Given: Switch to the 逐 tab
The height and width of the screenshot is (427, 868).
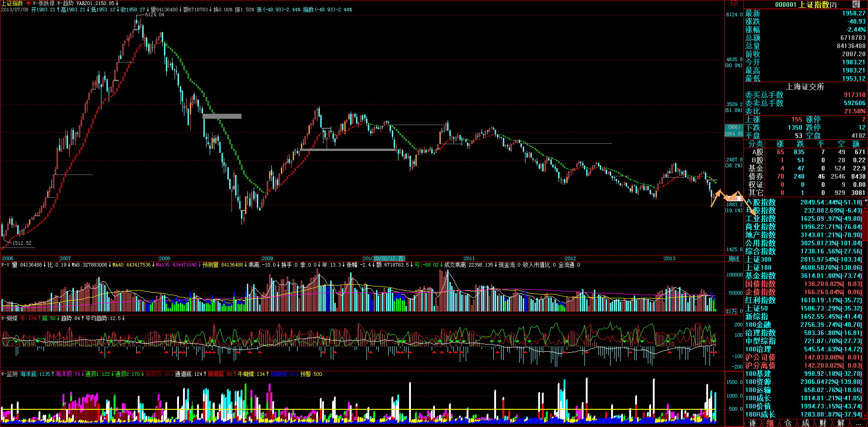Looking at the screenshot, I should point(752,423).
